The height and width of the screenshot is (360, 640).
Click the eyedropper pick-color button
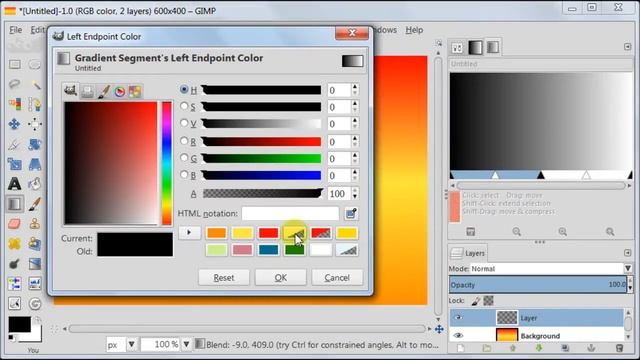[351, 213]
